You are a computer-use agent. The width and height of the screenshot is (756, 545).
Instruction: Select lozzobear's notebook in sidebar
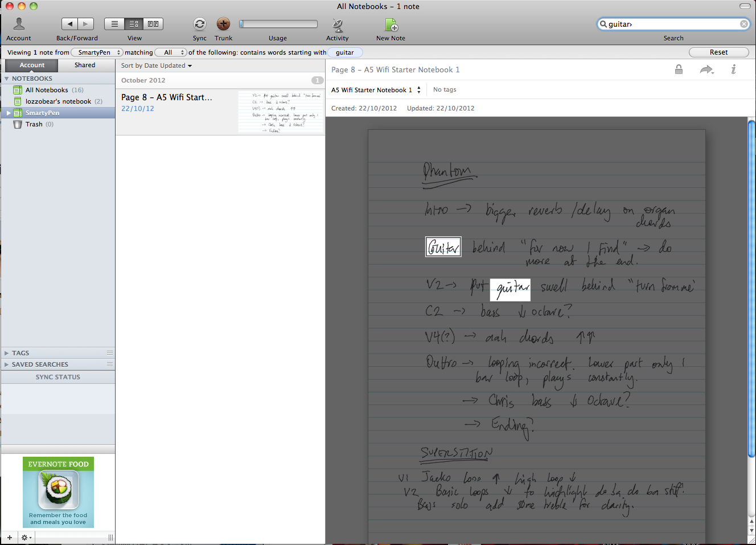[x=58, y=101]
